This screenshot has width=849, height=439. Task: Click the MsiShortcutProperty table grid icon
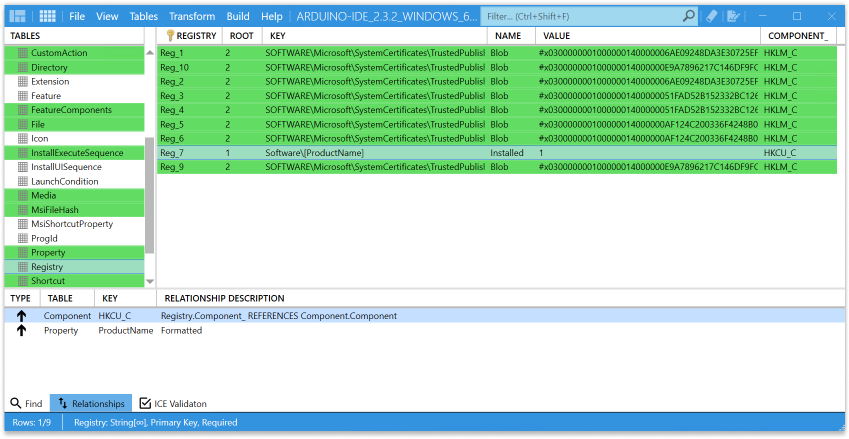pos(22,224)
